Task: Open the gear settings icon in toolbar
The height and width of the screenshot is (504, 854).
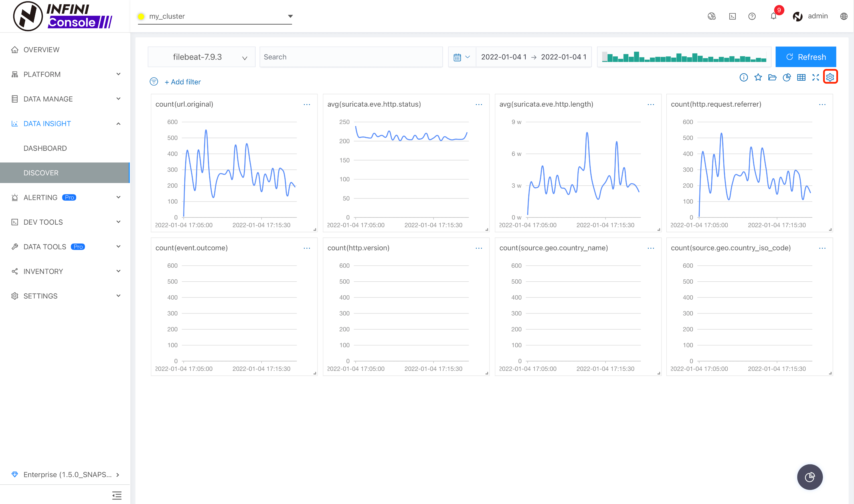Action: 830,78
